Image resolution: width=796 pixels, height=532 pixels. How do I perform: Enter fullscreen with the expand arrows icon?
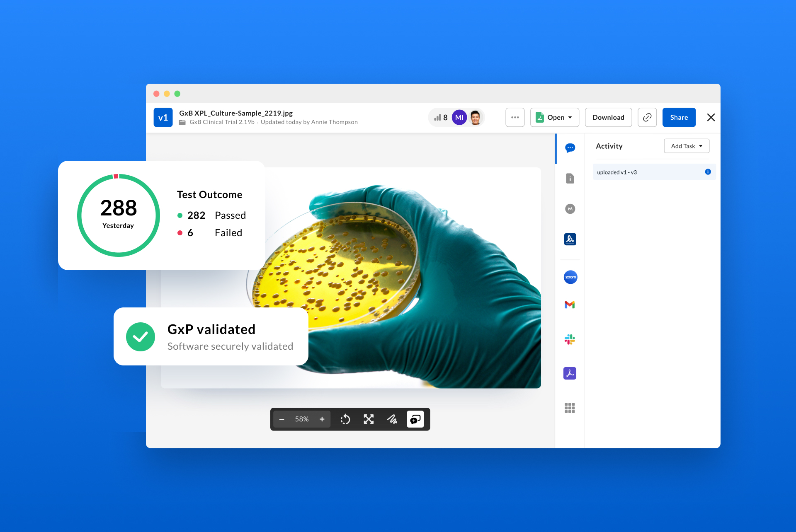[369, 419]
